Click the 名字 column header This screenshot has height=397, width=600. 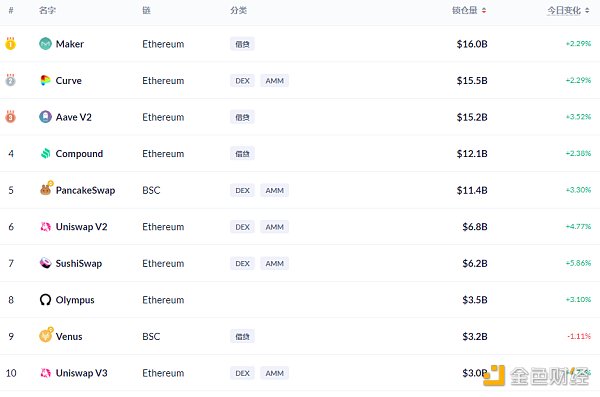click(x=47, y=10)
